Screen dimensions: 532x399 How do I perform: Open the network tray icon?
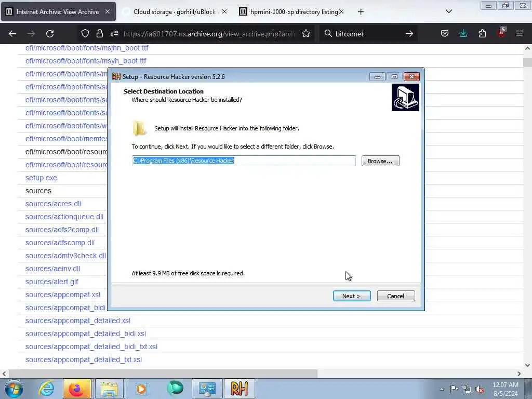467,389
